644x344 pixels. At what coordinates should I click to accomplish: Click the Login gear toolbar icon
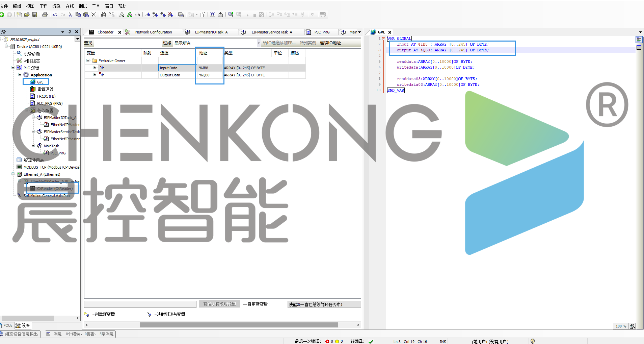(x=231, y=15)
